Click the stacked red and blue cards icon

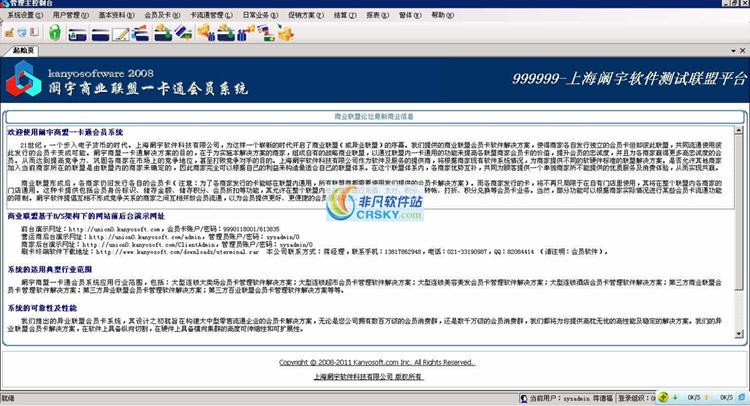coord(141,33)
